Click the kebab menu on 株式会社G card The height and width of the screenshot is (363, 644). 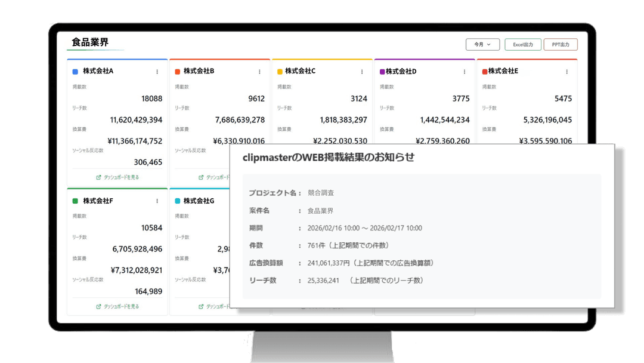(259, 201)
